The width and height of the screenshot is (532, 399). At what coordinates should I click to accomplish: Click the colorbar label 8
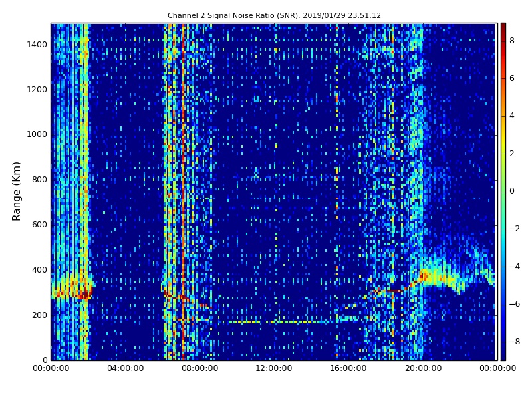coord(512,41)
